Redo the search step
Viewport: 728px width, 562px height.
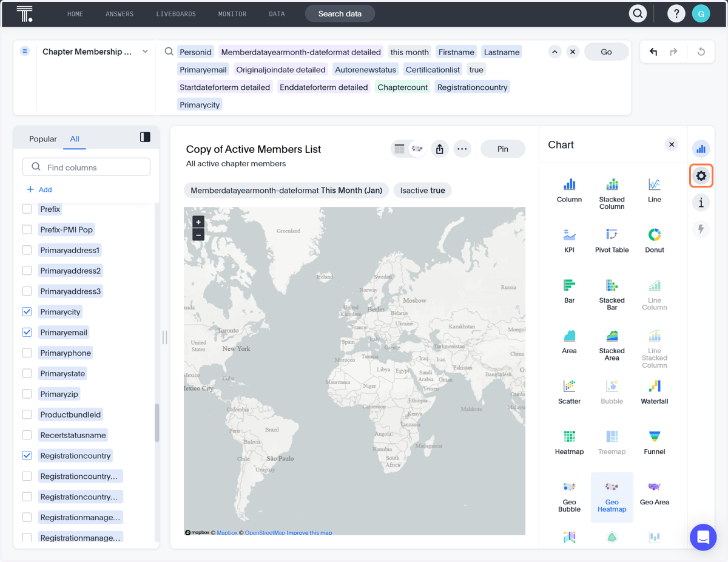(673, 52)
